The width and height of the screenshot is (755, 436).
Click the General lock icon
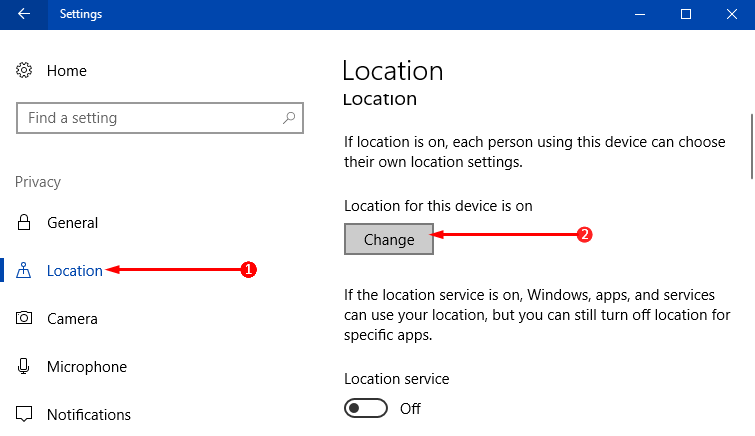point(24,223)
